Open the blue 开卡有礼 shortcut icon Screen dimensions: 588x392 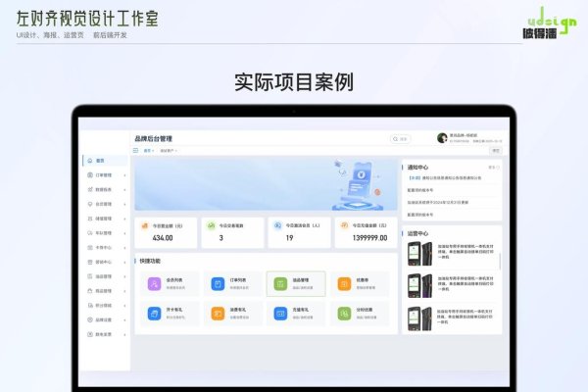pos(154,314)
